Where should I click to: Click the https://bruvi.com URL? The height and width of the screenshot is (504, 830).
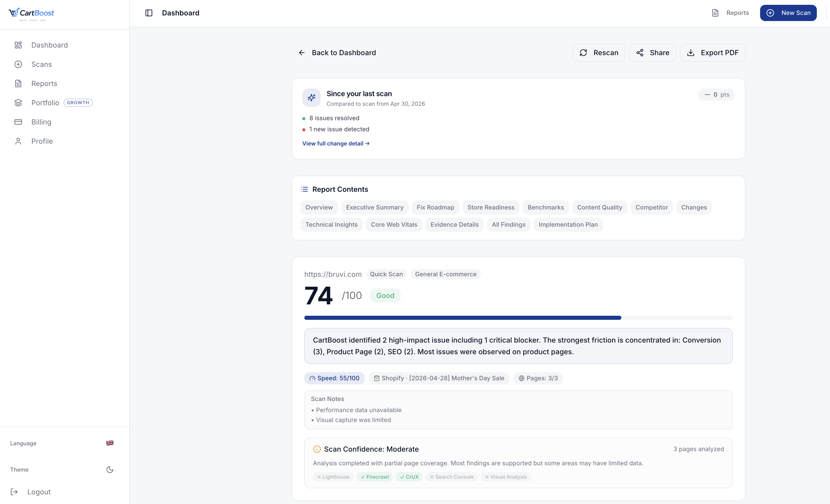(x=333, y=274)
